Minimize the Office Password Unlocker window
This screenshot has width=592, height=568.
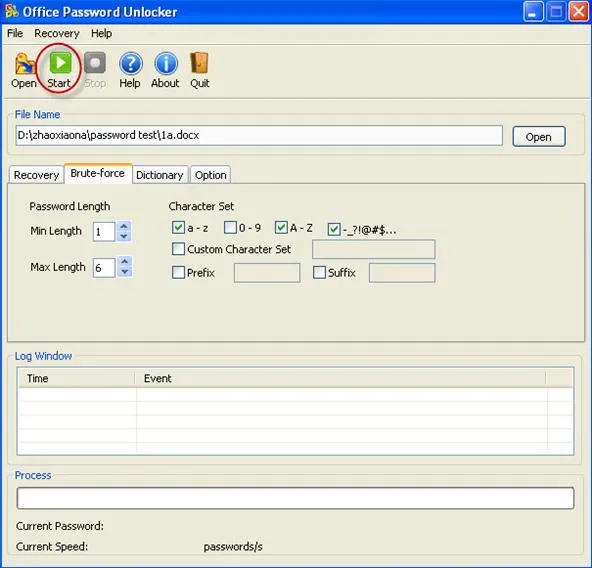pyautogui.click(x=533, y=12)
